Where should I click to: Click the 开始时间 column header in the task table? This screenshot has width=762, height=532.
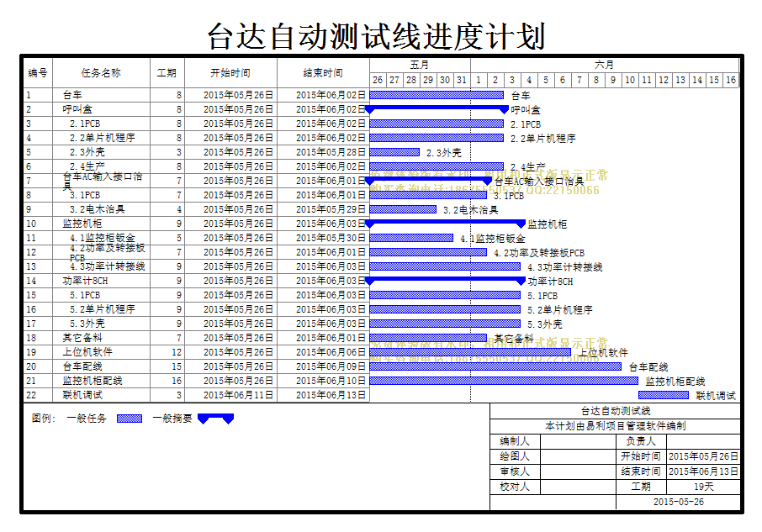(230, 73)
